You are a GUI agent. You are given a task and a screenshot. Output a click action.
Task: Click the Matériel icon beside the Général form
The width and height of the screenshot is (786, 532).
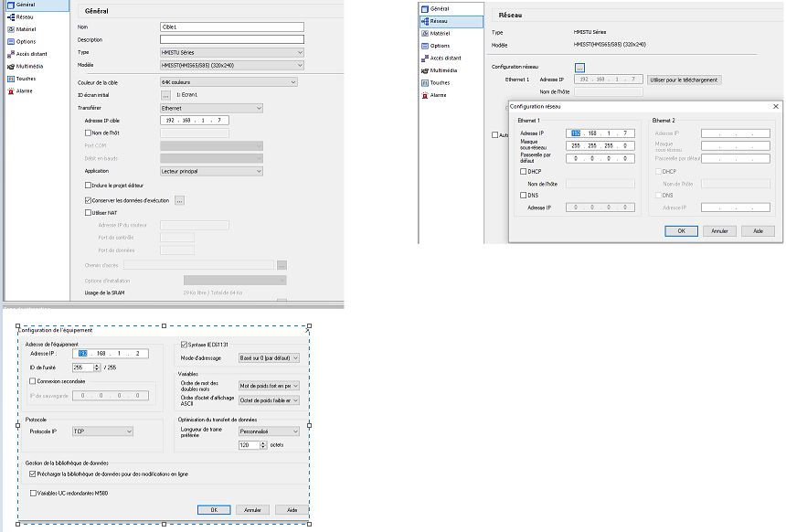pyautogui.click(x=9, y=29)
